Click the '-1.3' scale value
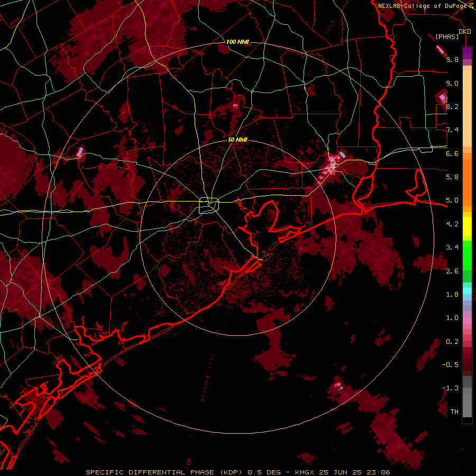The image size is (476, 476). click(450, 388)
